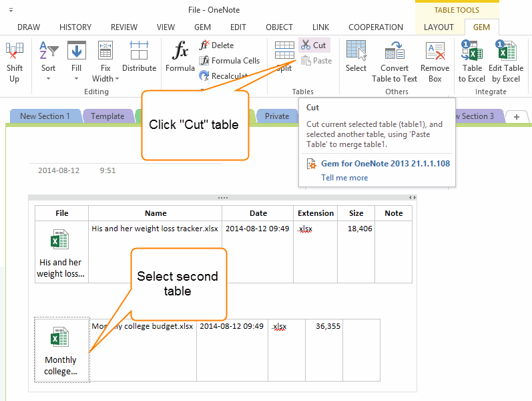Open the EDIT ribbon tab

pos(238,27)
